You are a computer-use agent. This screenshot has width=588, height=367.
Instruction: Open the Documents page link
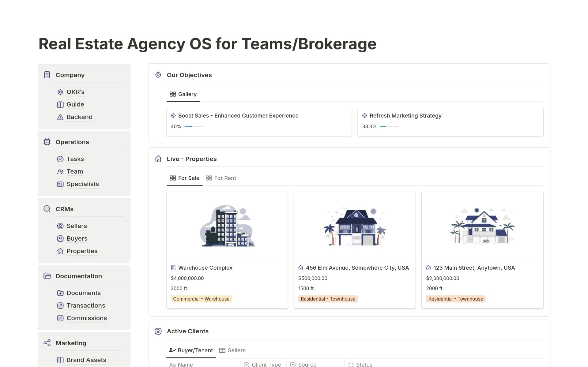tap(83, 293)
